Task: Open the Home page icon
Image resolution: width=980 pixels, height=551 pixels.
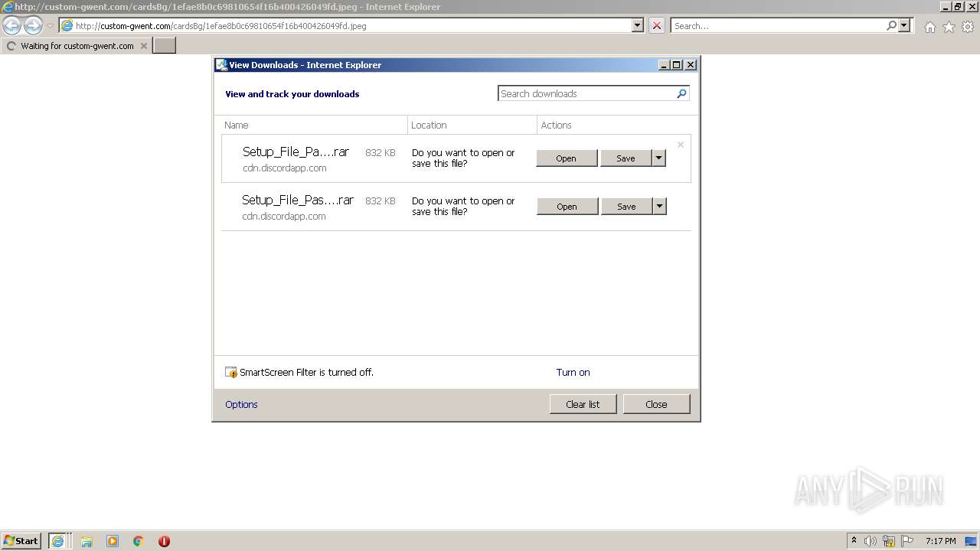Action: tap(929, 27)
